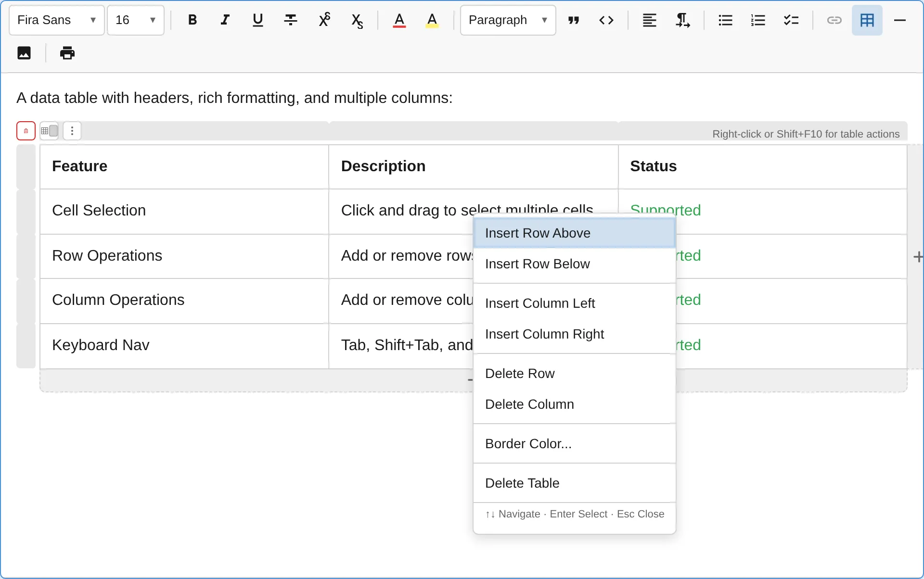Select the yellow text highlight color
The image size is (924, 579).
pyautogui.click(x=432, y=20)
